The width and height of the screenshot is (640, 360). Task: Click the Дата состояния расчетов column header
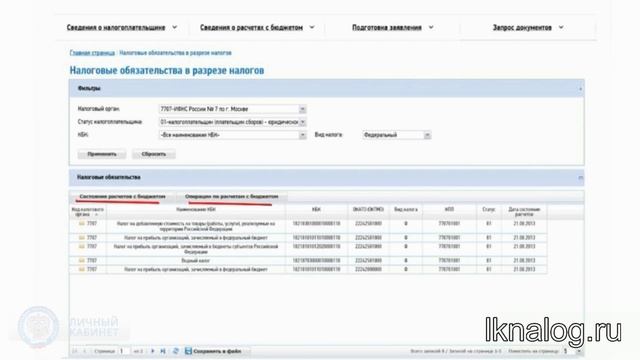524,212
